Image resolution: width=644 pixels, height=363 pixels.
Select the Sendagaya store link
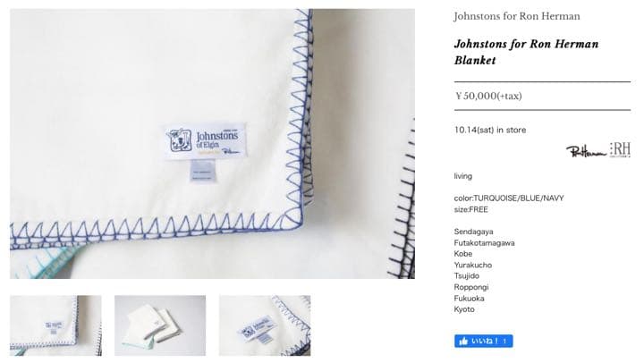pyautogui.click(x=473, y=232)
